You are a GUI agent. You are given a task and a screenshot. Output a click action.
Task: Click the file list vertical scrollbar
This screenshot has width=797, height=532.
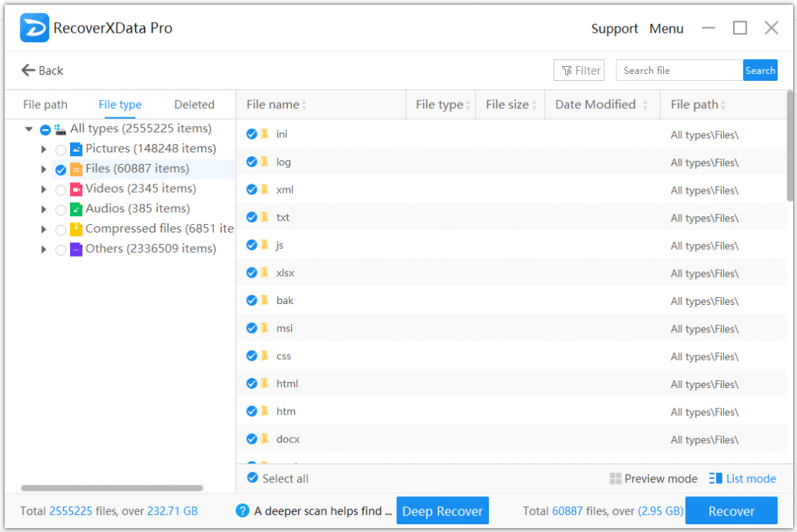coord(789,146)
